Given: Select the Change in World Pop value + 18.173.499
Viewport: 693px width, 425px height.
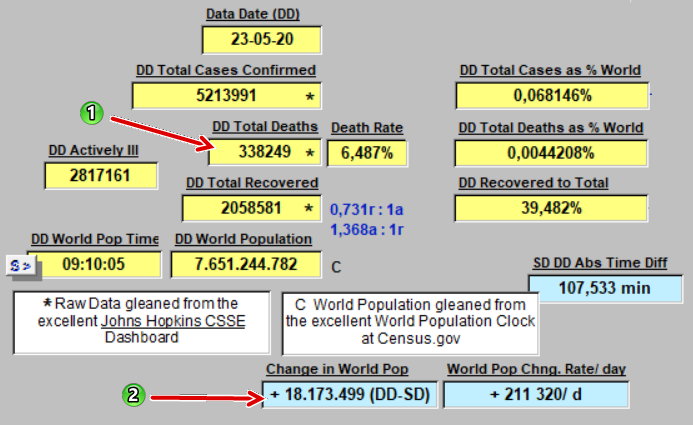Looking at the screenshot, I should coord(350,394).
